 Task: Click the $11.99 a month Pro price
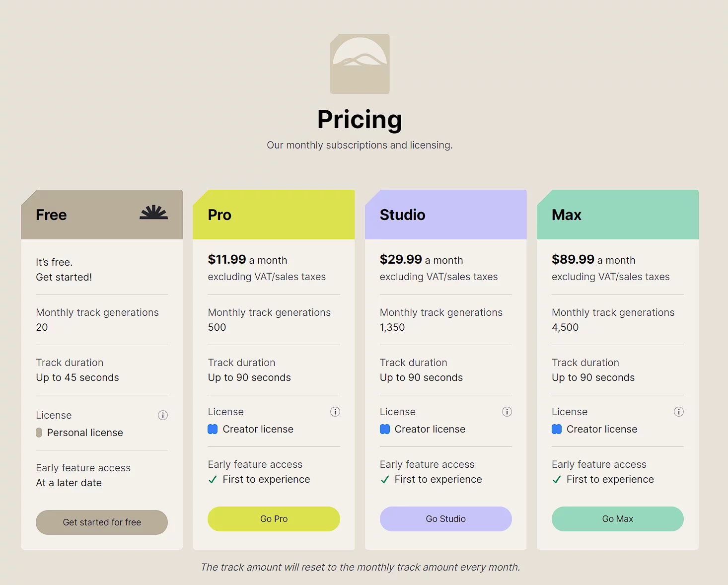[247, 260]
